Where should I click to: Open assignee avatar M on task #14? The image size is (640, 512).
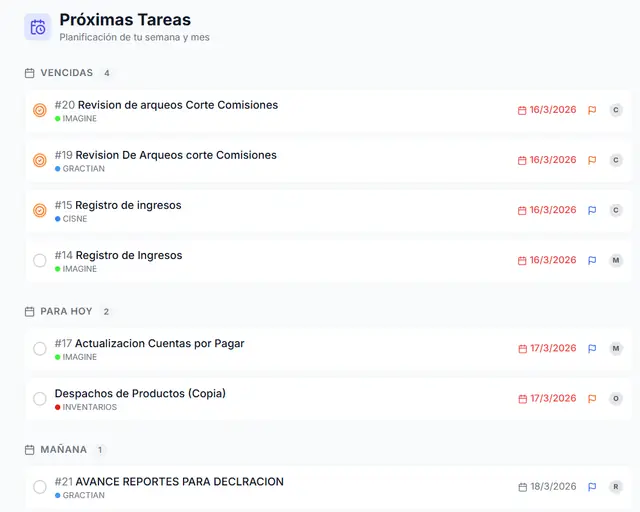[x=616, y=260]
